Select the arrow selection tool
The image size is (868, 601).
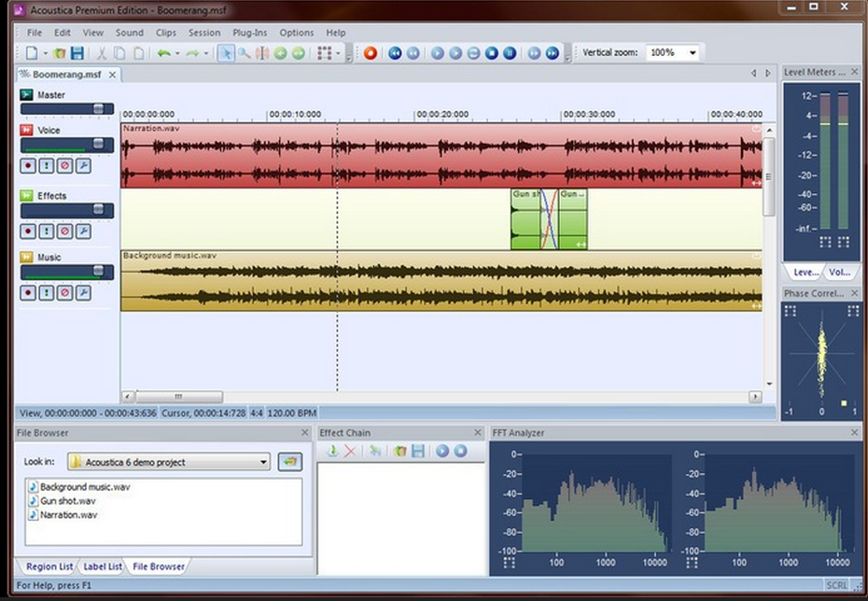227,53
